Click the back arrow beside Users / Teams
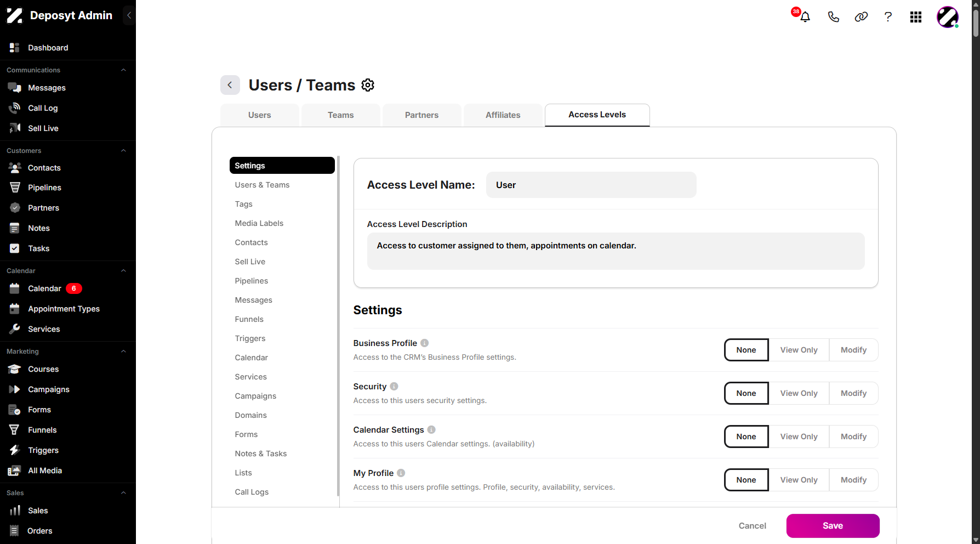 (230, 85)
